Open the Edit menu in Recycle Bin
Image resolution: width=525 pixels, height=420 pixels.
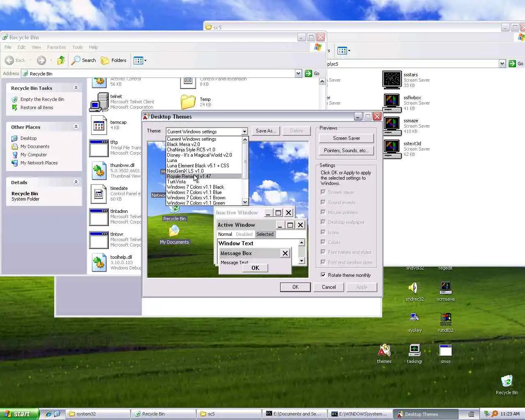coord(21,47)
